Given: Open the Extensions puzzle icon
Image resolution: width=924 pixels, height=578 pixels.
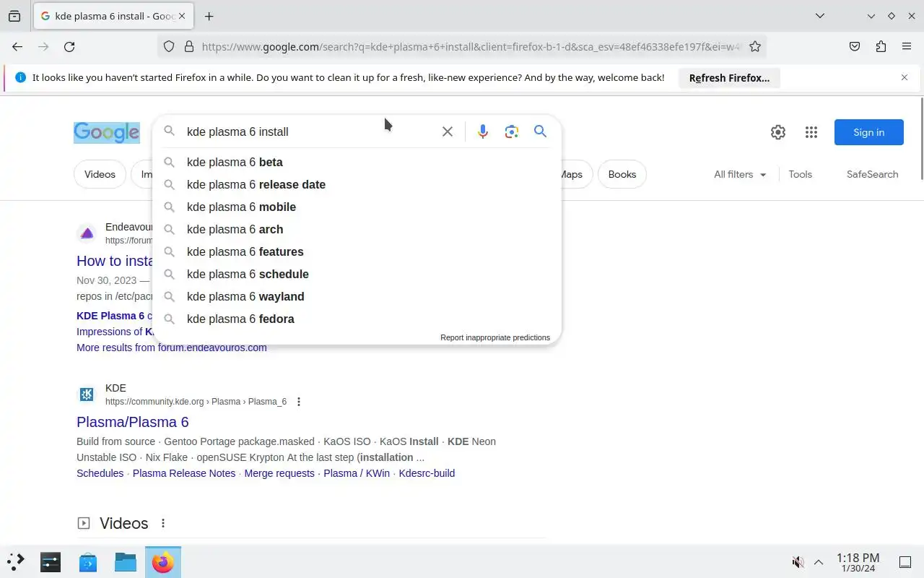Looking at the screenshot, I should tap(881, 46).
